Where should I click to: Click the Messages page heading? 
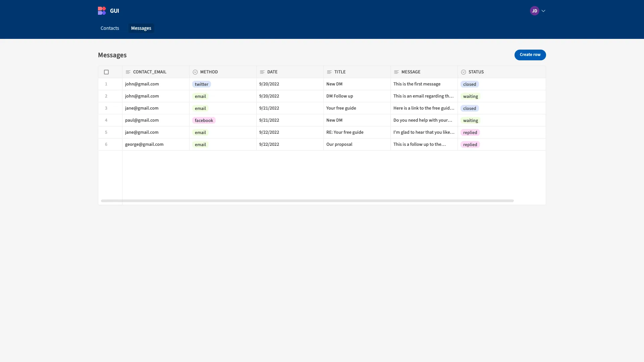tap(112, 55)
